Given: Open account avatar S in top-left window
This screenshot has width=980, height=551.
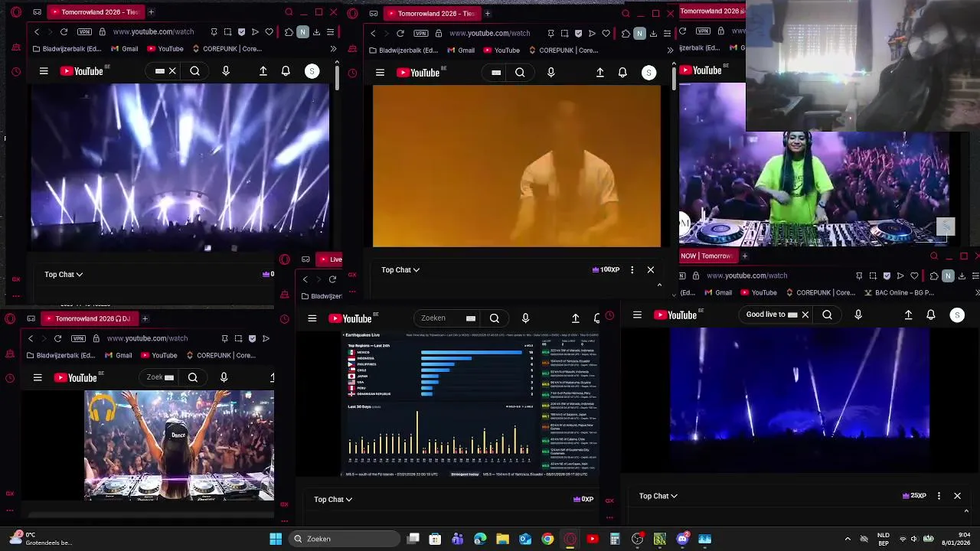Looking at the screenshot, I should coord(312,71).
